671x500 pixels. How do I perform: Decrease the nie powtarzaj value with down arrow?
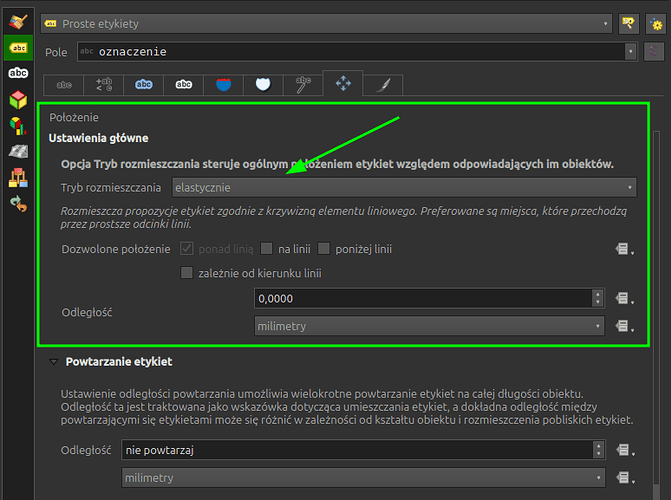point(599,455)
